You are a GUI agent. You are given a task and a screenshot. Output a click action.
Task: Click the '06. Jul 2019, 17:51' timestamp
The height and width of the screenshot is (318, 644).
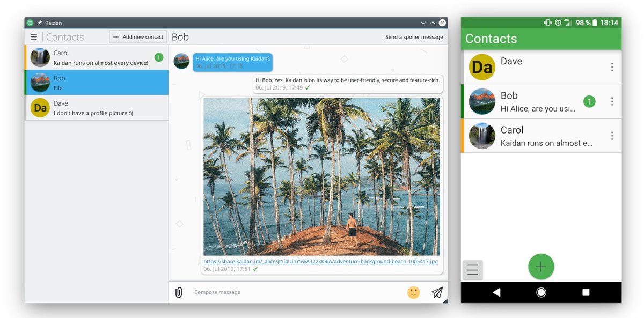tap(227, 269)
